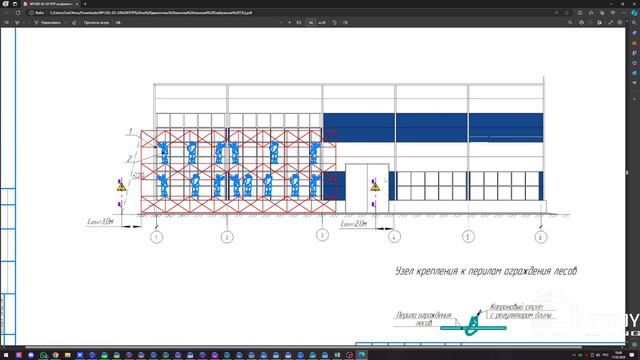This screenshot has height=360, width=640.
Task: Open Chrome from the taskbar
Action: (55, 355)
